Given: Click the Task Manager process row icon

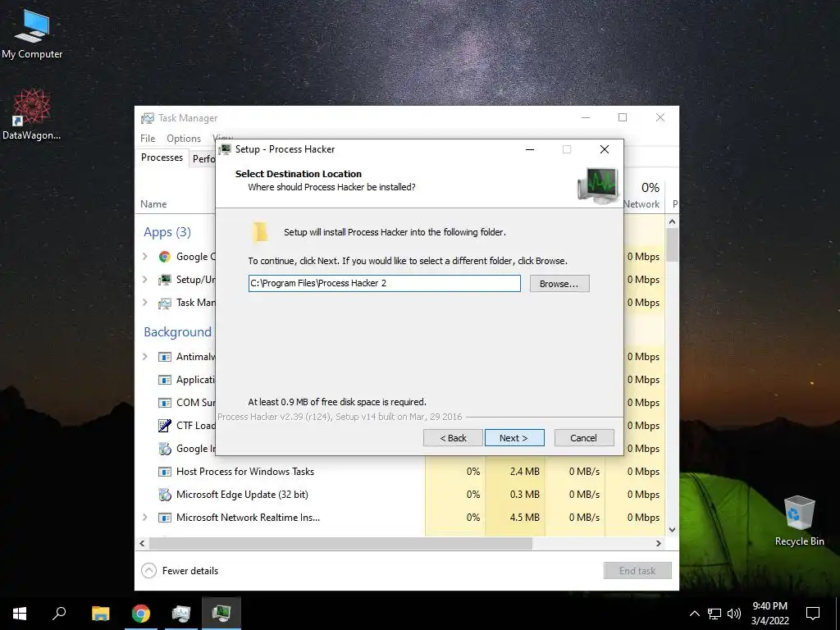Looking at the screenshot, I should [x=164, y=304].
